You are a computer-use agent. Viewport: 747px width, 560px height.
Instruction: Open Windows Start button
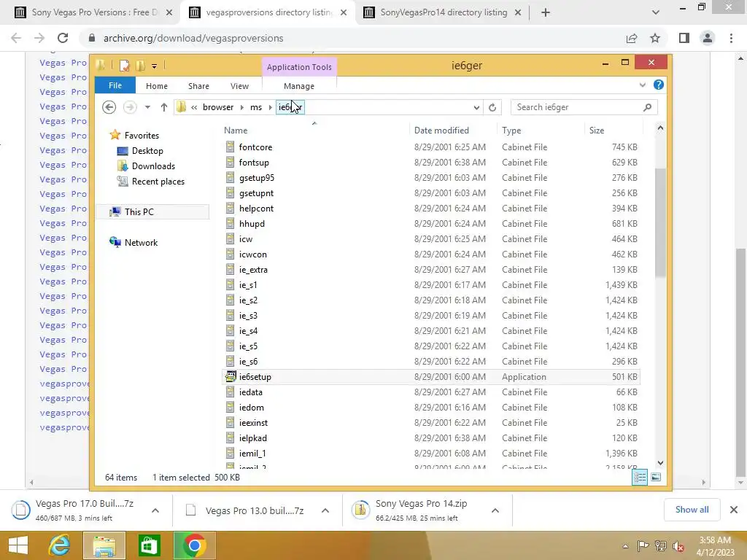click(18, 545)
